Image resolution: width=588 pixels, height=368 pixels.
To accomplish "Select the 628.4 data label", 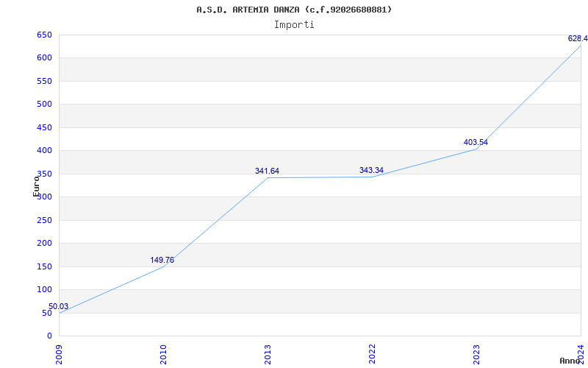I will coord(578,38).
